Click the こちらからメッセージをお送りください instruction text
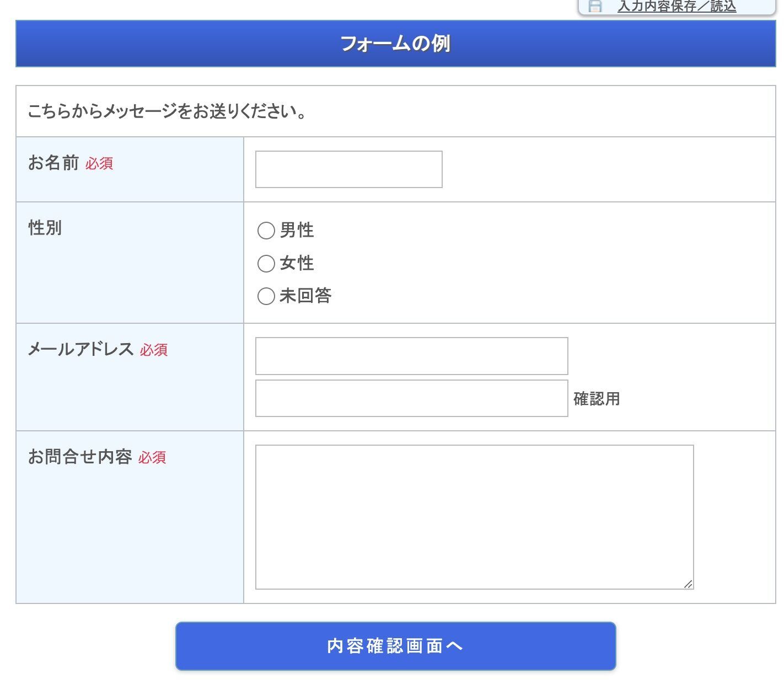 click(167, 111)
